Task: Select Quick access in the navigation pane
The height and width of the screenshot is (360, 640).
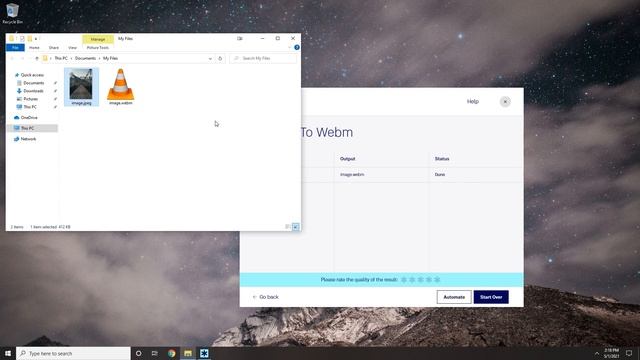Action: click(32, 75)
